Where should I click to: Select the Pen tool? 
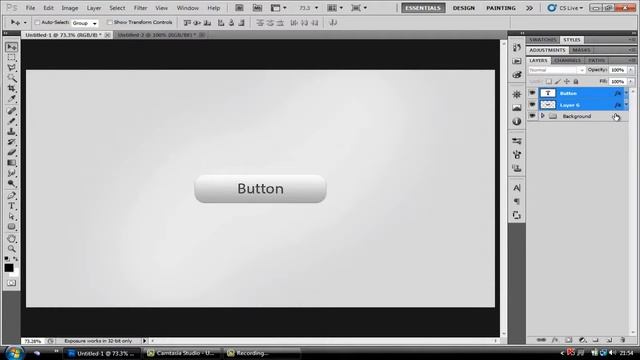coord(11,196)
